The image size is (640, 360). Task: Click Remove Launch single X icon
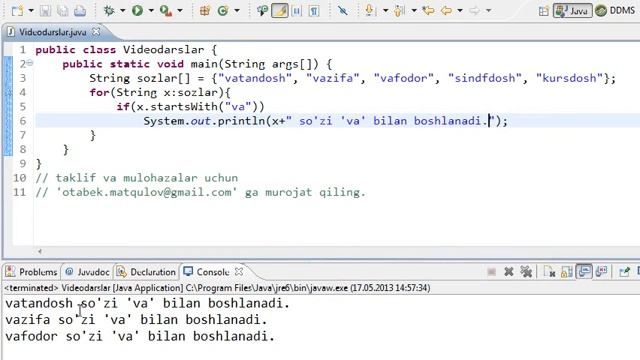[x=509, y=272]
